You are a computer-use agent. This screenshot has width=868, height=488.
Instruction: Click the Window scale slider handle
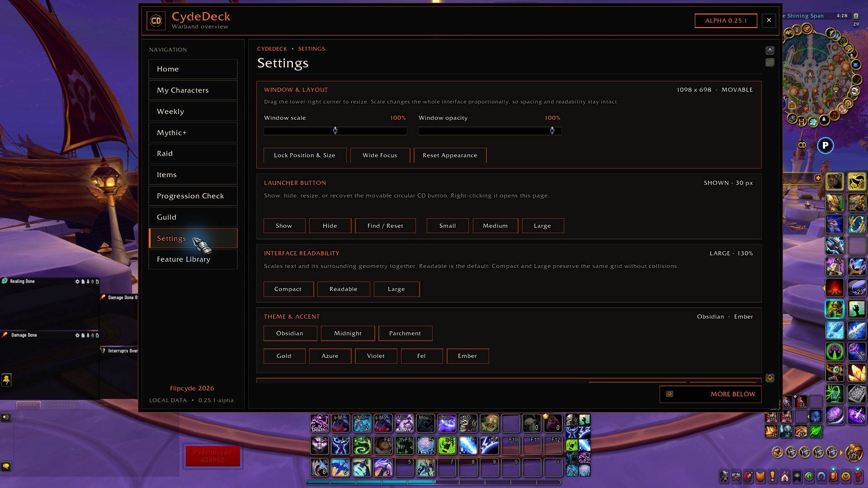tap(335, 131)
